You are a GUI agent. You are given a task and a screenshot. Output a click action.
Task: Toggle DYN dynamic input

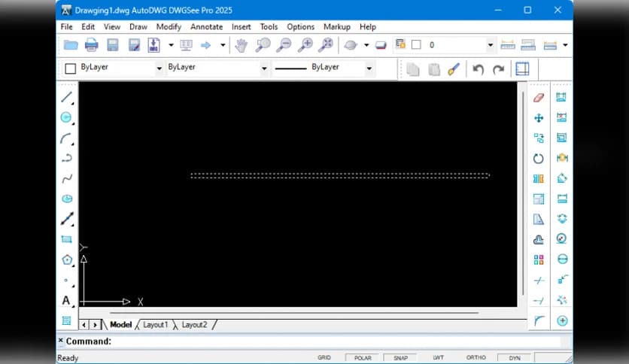click(515, 357)
